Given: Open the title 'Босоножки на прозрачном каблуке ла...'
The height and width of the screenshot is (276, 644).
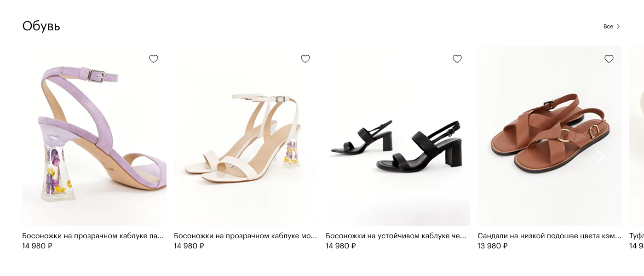Looking at the screenshot, I should pyautogui.click(x=93, y=236).
